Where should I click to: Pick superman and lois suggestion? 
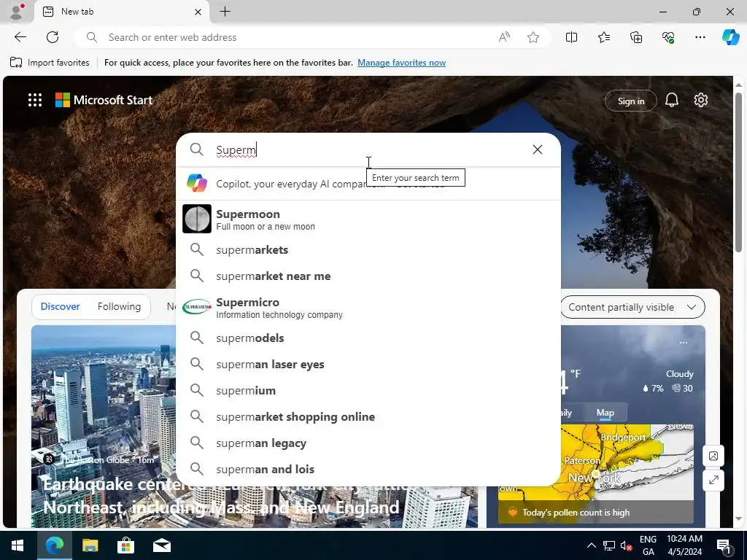click(x=368, y=469)
